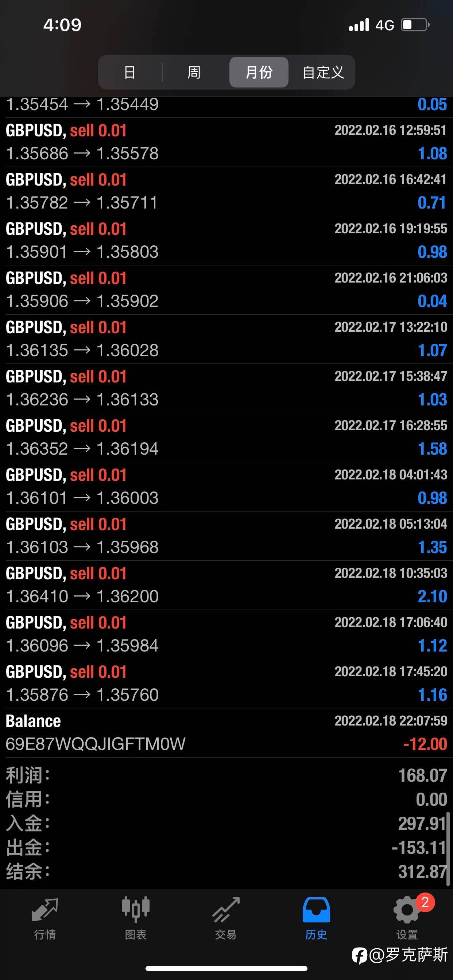
Task: Open GBPUSD sell trade closed 2022.02.18 17:06:40
Action: click(x=226, y=634)
